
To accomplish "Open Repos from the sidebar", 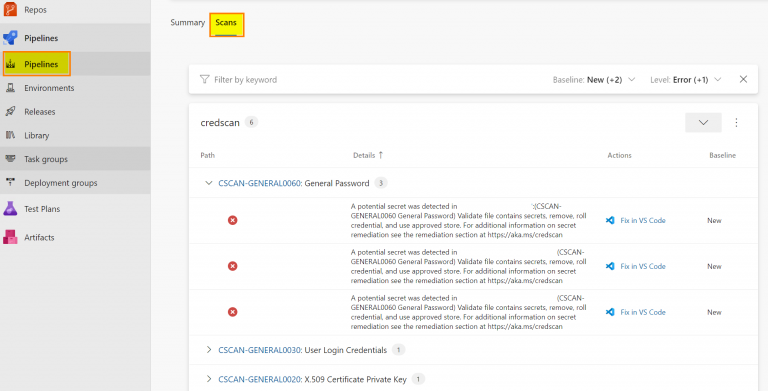I will tap(35, 10).
